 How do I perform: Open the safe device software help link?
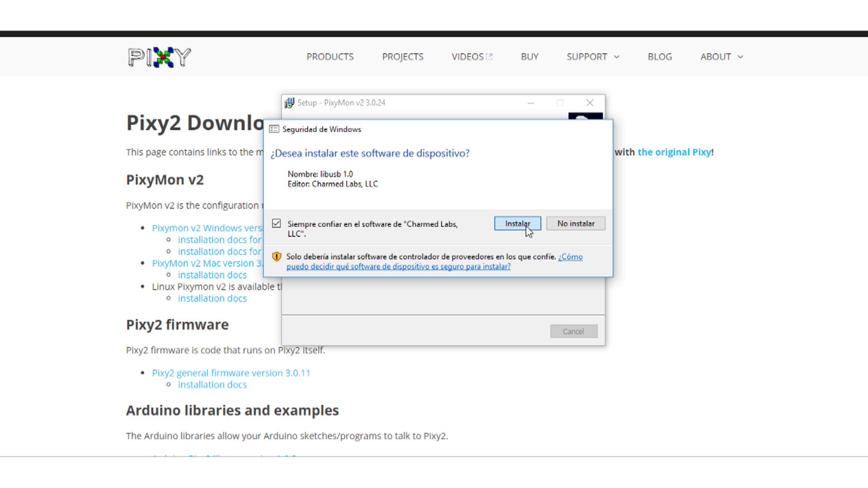[x=398, y=267]
